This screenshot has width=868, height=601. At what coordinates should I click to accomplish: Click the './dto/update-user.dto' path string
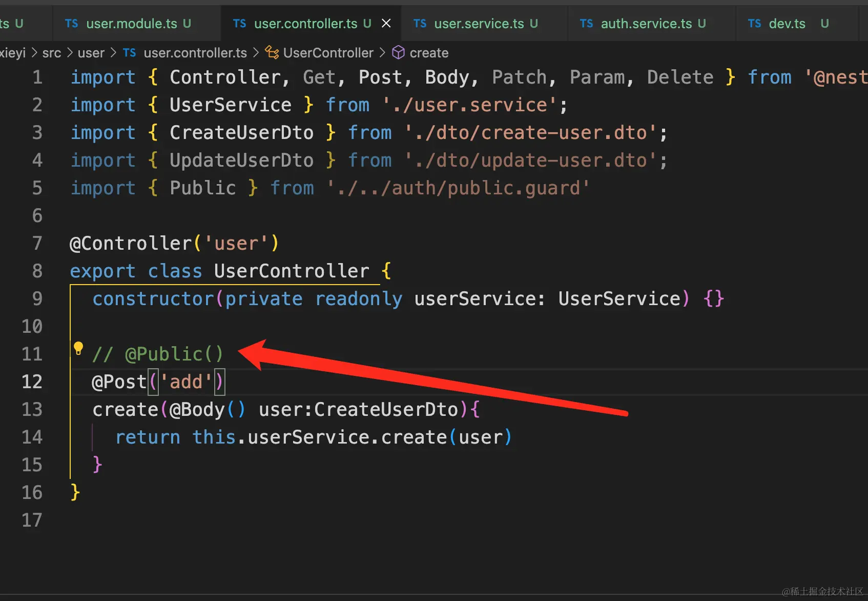pos(531,161)
